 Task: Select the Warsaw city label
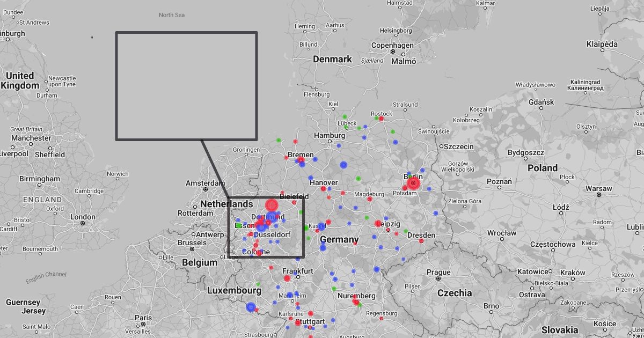[598, 189]
